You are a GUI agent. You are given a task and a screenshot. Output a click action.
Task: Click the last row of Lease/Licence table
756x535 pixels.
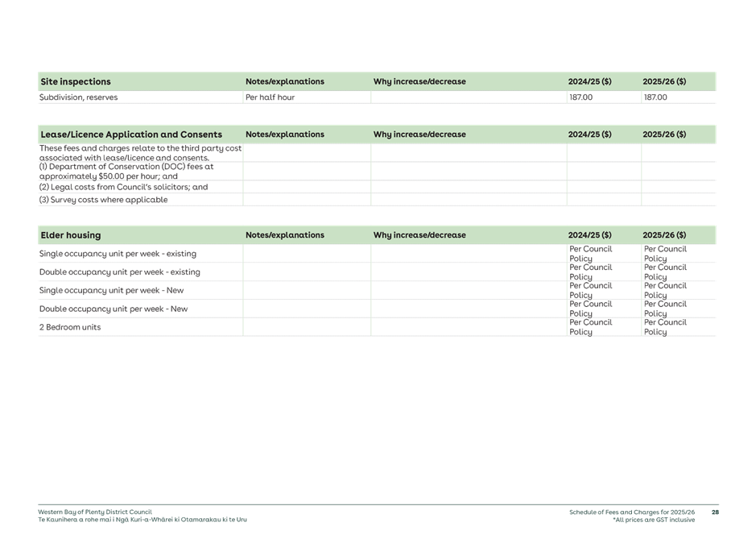point(104,199)
